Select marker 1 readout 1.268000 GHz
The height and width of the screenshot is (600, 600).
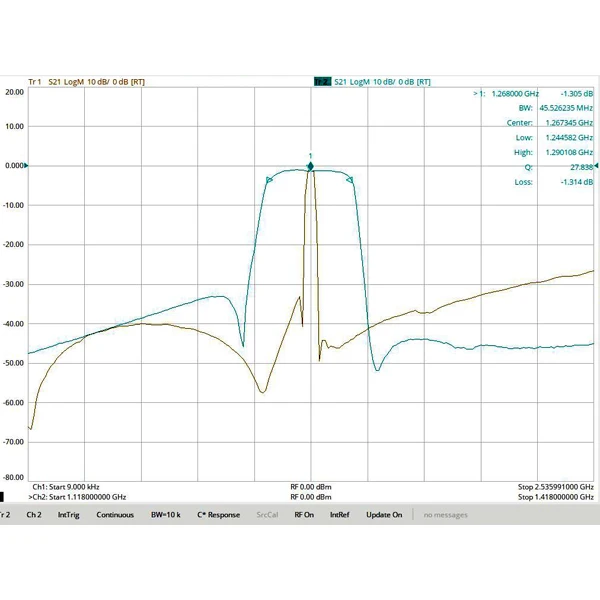coord(515,94)
